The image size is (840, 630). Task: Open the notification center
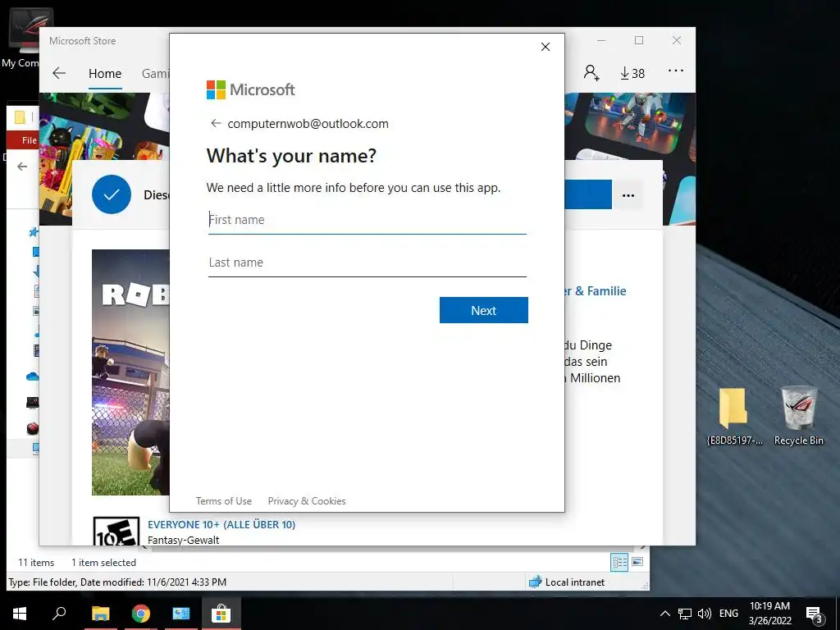(815, 614)
